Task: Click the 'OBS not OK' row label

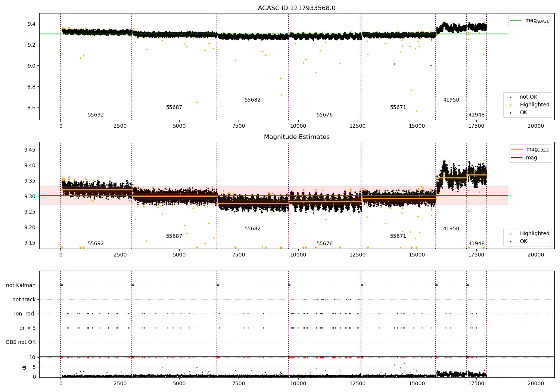Action: [21, 342]
